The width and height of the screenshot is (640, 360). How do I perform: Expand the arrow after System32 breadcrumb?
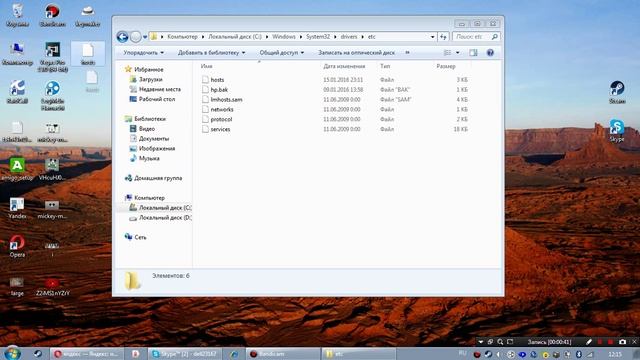[335, 37]
